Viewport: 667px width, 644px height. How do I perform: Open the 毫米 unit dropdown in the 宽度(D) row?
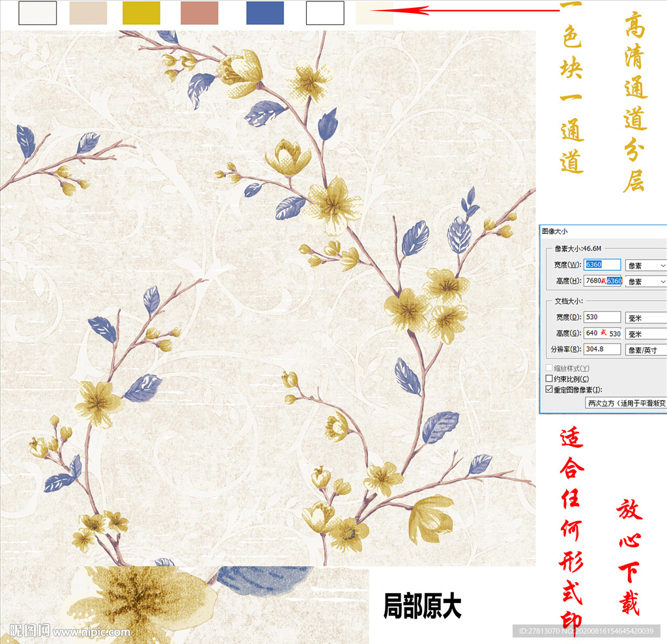coord(646,318)
